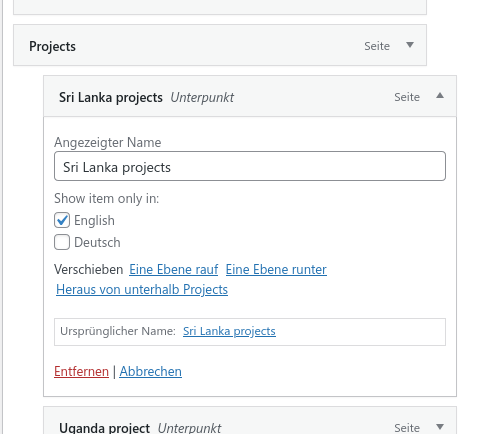Screen dimensions: 495x434
Task: Expand the Uganda project item arrow
Action: [x=440, y=427]
